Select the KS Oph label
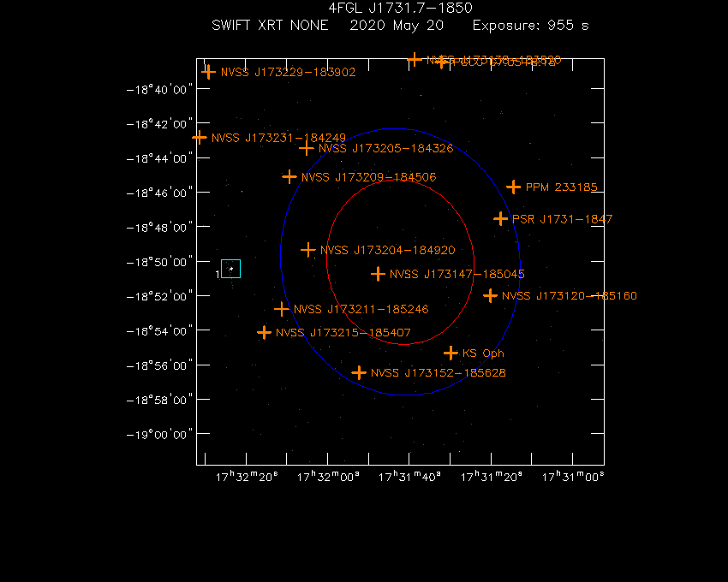728x582 pixels. 483,353
